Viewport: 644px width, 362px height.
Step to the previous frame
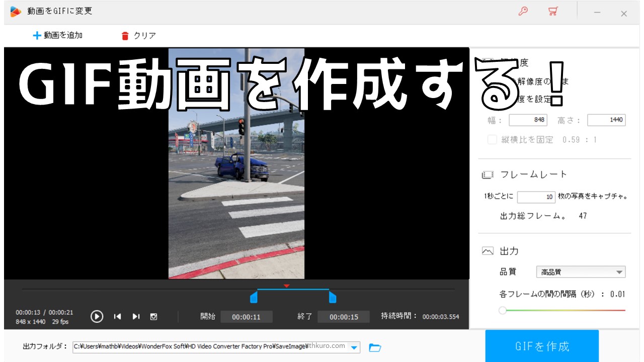tap(117, 316)
